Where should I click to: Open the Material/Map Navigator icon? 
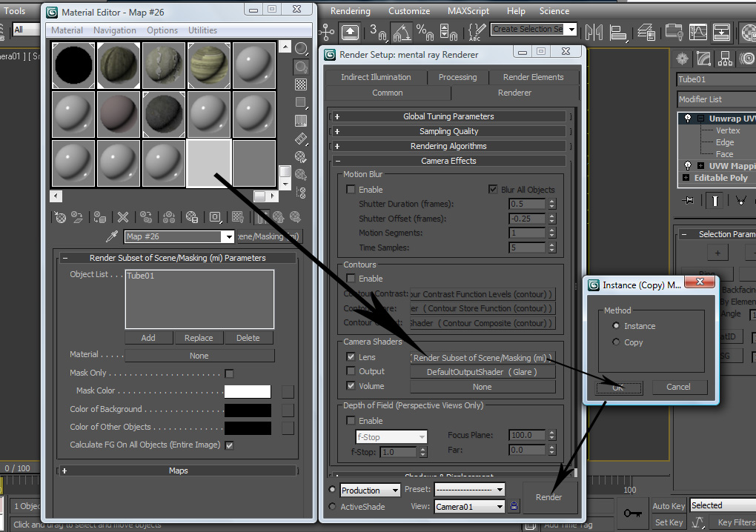pyautogui.click(x=302, y=193)
